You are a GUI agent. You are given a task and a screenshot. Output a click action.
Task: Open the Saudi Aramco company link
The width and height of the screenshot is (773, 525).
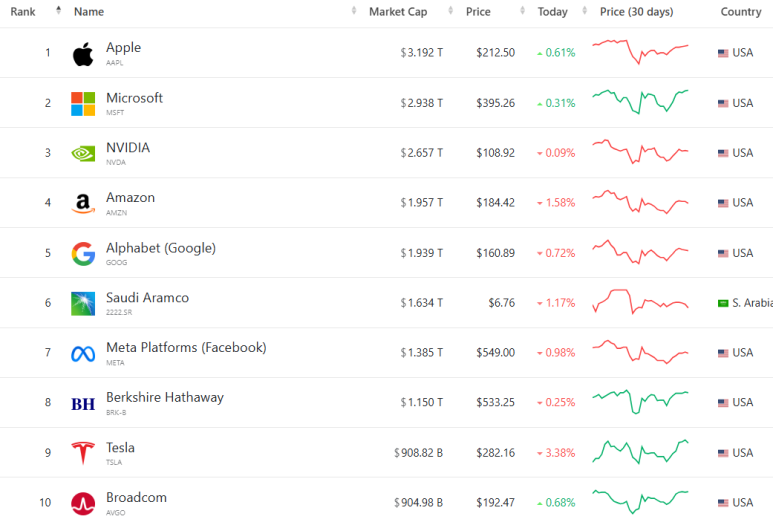[147, 297]
